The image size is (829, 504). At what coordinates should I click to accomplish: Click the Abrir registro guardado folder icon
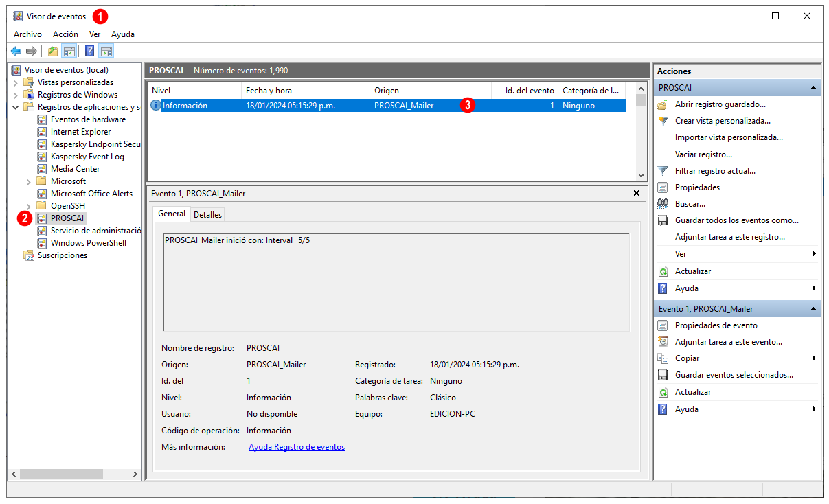663,104
